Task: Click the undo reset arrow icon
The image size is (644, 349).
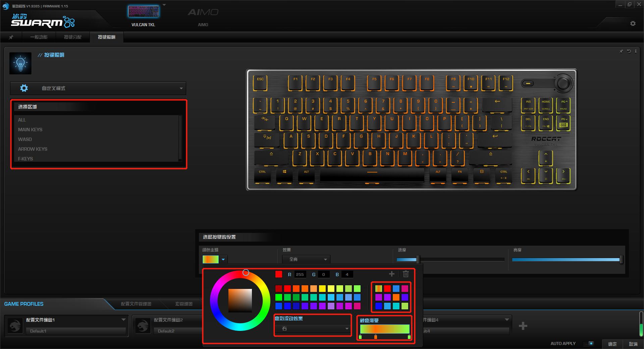Action: pyautogui.click(x=629, y=51)
